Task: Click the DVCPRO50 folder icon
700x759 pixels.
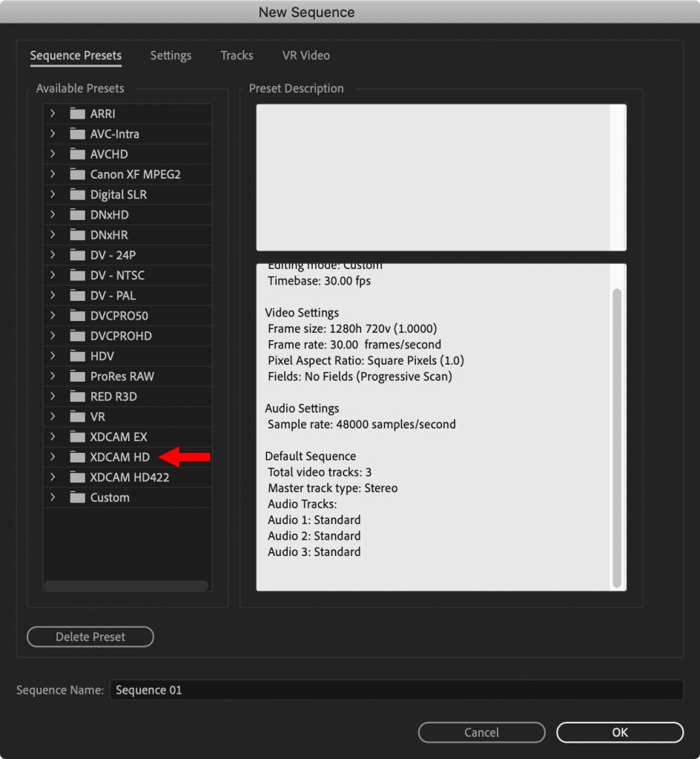Action: tap(77, 316)
